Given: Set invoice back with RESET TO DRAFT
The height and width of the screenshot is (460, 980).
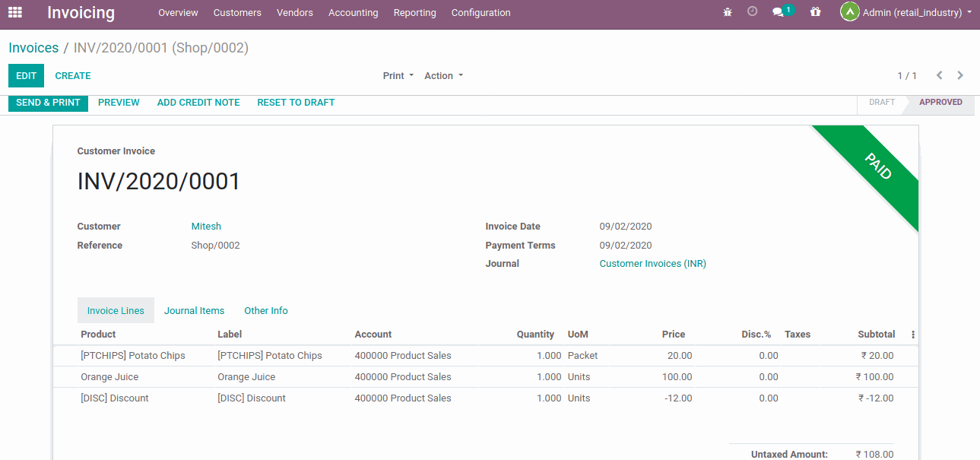Looking at the screenshot, I should pos(296,102).
